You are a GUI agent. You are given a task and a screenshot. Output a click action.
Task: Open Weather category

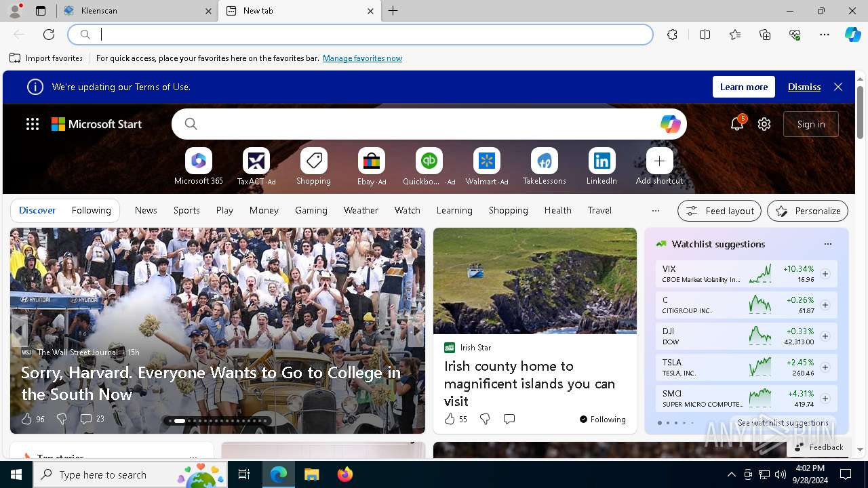point(361,210)
